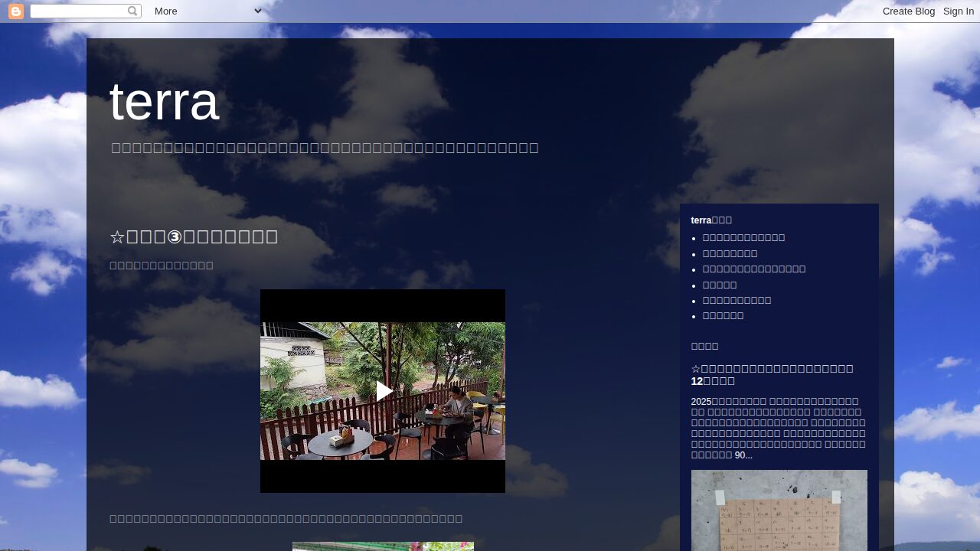Open the second link in the terra sidebar list
The image size is (980, 551).
(730, 253)
